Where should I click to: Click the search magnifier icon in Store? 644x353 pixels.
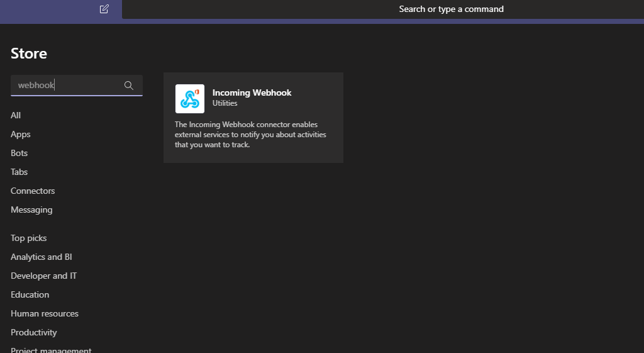[x=129, y=86]
